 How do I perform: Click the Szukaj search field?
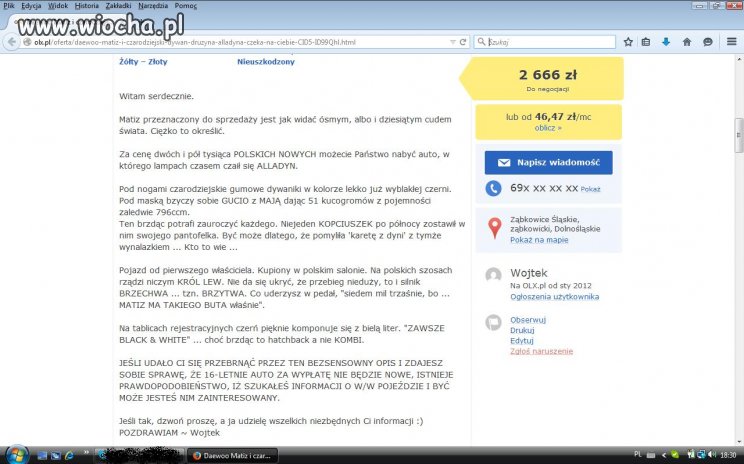click(x=545, y=42)
